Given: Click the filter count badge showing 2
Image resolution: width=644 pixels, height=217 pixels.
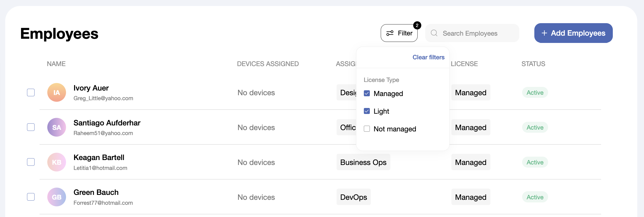Looking at the screenshot, I should pyautogui.click(x=417, y=25).
